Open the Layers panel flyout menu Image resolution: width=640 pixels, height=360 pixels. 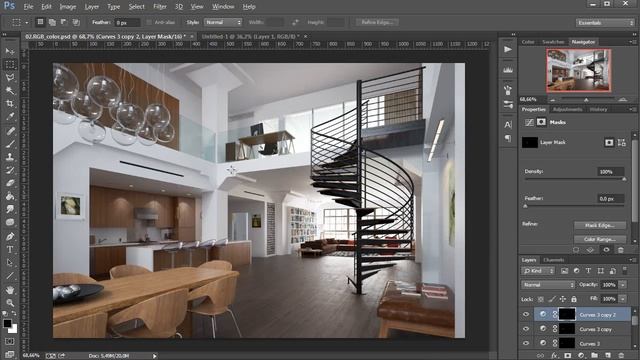point(633,260)
